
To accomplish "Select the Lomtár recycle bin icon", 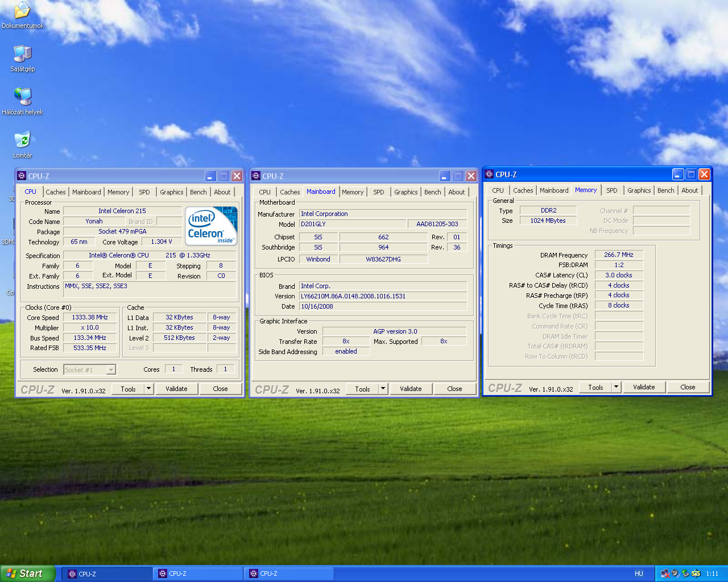I will point(22,140).
